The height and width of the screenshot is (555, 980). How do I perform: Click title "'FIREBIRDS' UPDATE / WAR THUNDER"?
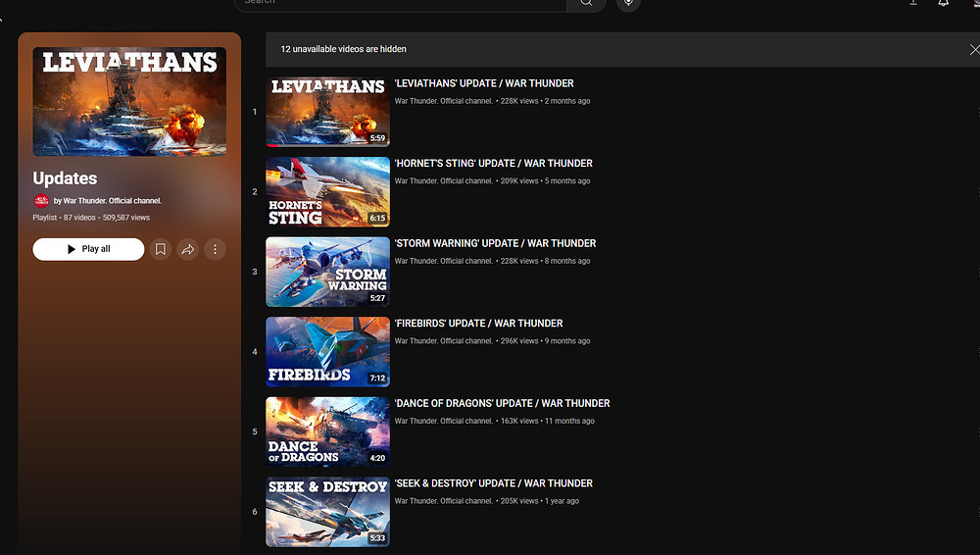479,324
